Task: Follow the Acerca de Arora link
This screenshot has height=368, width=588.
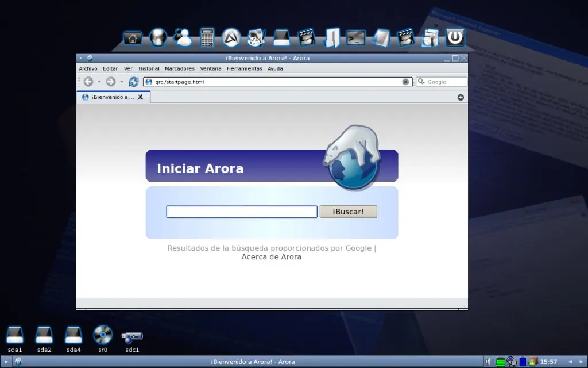Action: pos(271,257)
